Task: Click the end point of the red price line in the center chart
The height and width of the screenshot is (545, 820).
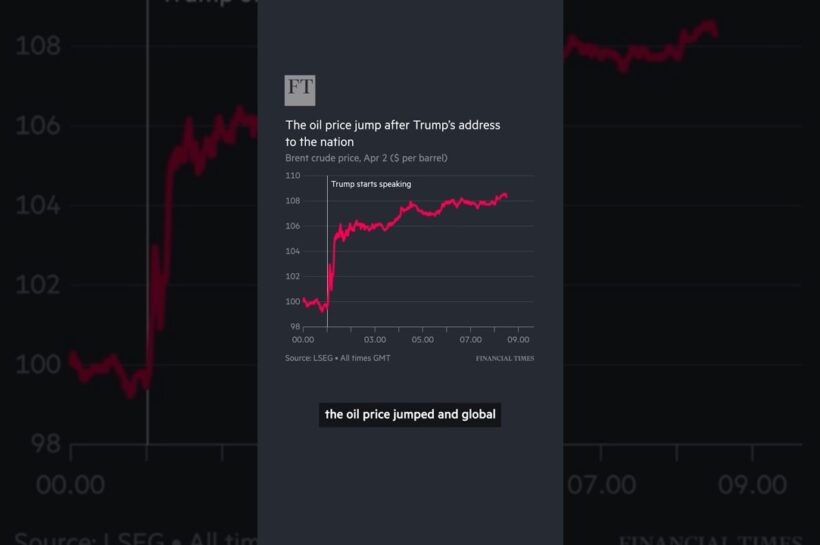Action: point(507,196)
